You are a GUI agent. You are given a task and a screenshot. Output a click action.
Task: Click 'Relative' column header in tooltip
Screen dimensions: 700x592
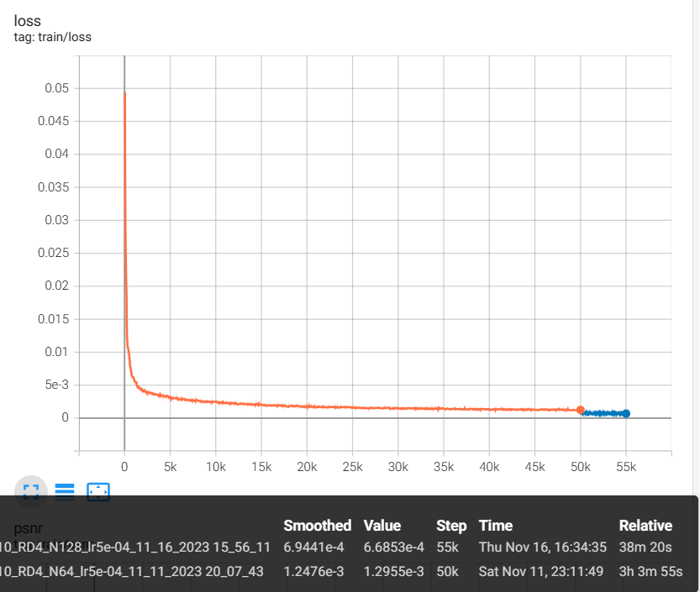pos(645,526)
